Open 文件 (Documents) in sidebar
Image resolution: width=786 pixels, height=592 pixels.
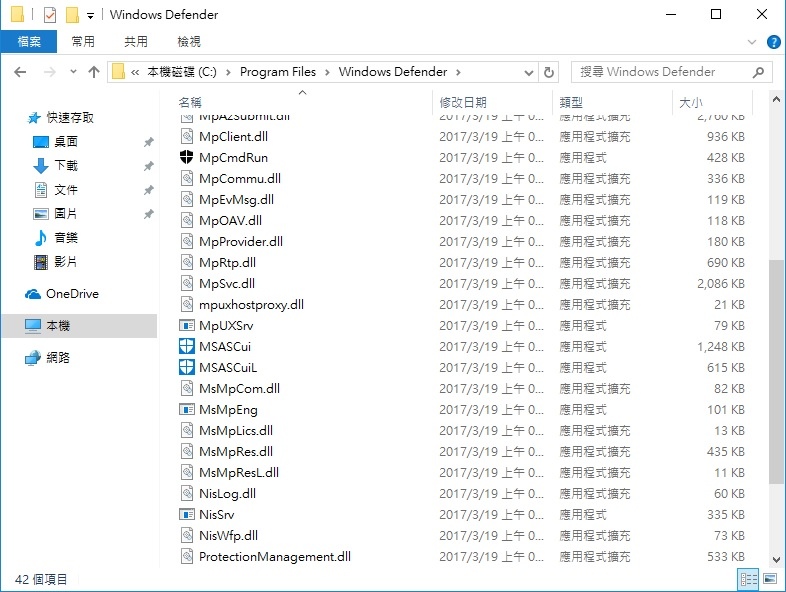[x=66, y=190]
